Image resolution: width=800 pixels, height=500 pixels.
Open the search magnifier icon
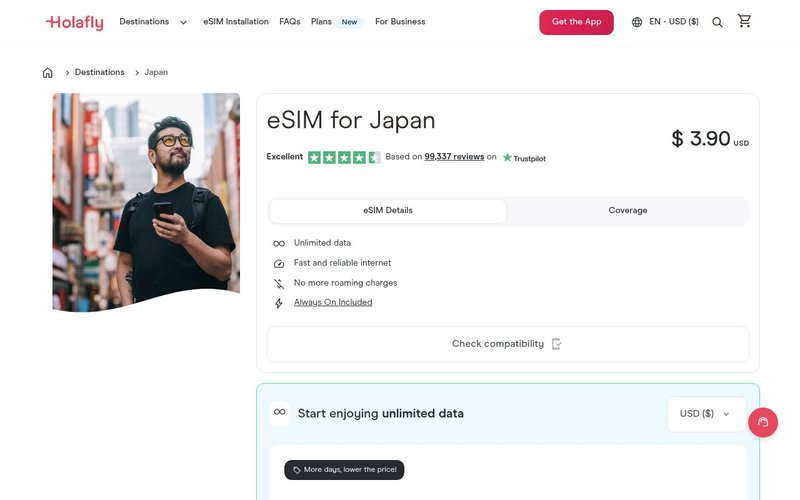pyautogui.click(x=717, y=22)
